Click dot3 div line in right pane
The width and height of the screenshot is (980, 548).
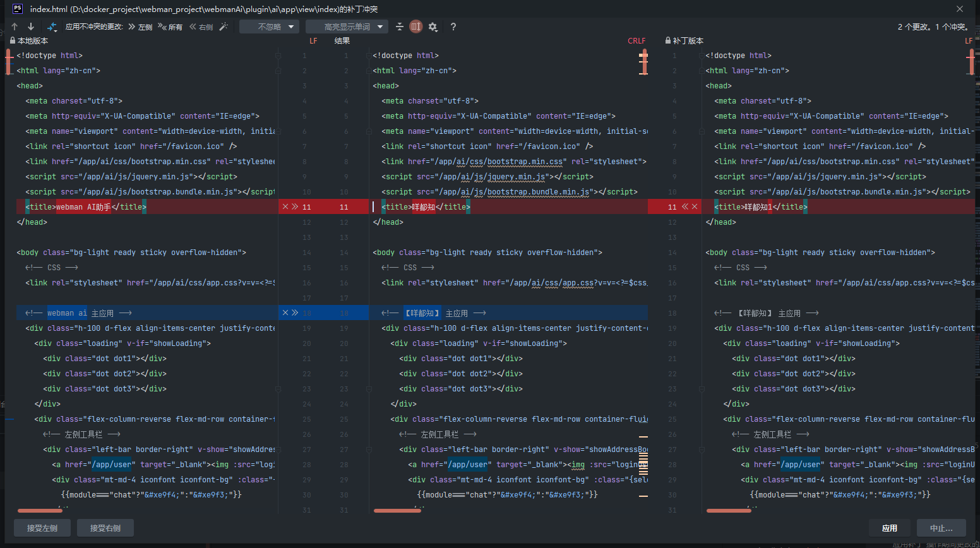pyautogui.click(x=794, y=389)
